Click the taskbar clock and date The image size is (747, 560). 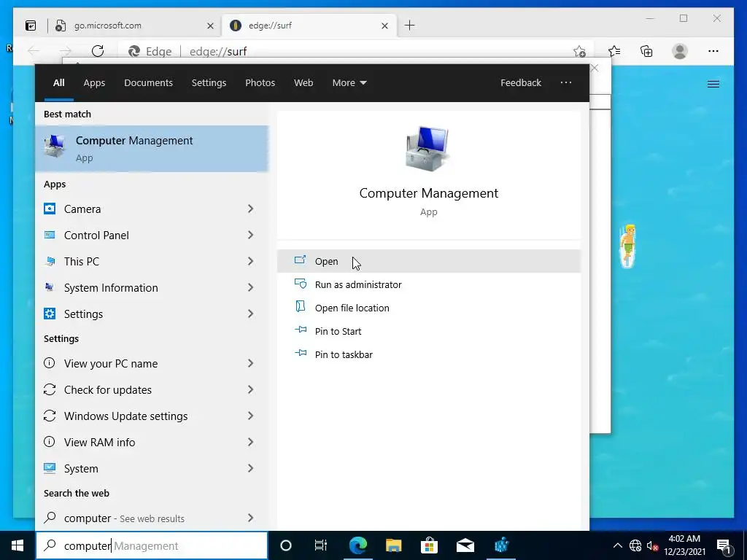pyautogui.click(x=684, y=545)
